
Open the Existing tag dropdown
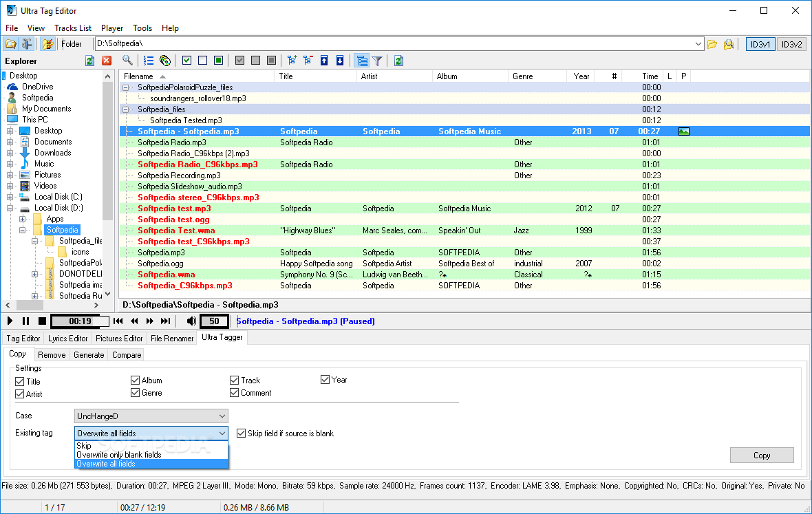click(x=151, y=433)
